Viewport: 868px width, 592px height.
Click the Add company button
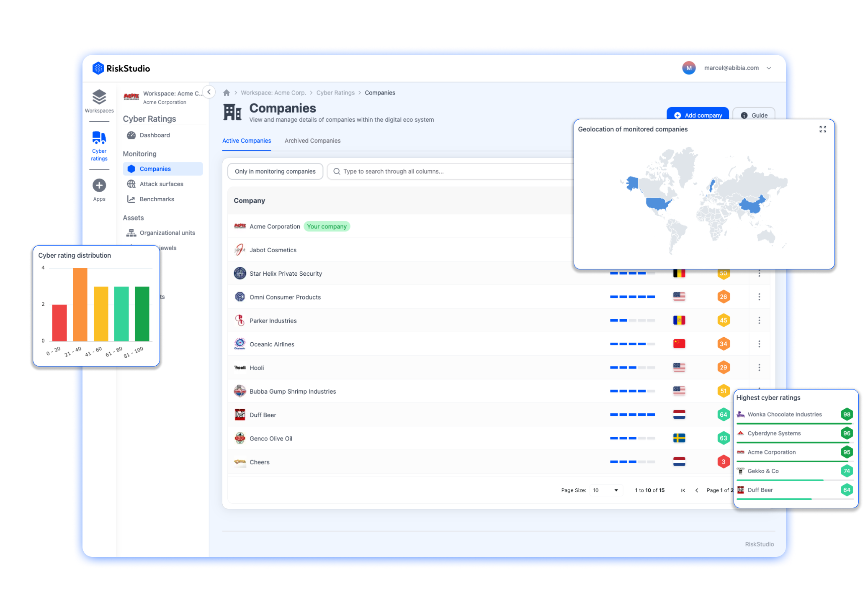coord(698,115)
